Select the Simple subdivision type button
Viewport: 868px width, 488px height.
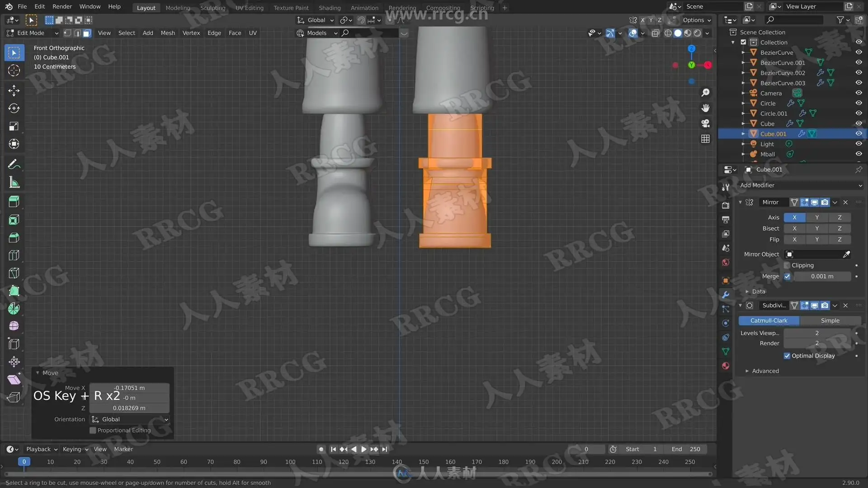(830, 320)
